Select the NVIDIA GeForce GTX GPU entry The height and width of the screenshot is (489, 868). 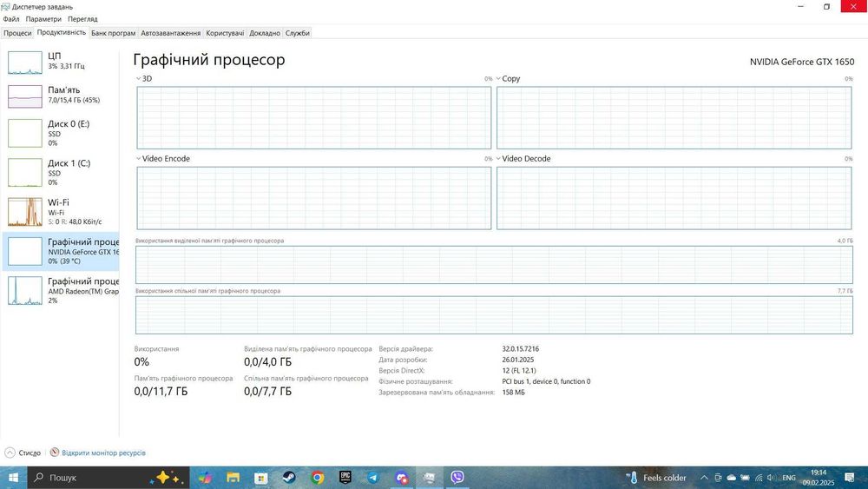(61, 251)
